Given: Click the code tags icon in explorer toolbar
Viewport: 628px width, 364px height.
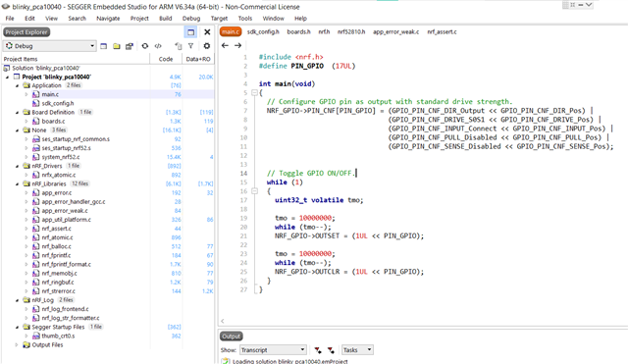Looking at the screenshot, I should tap(158, 46).
